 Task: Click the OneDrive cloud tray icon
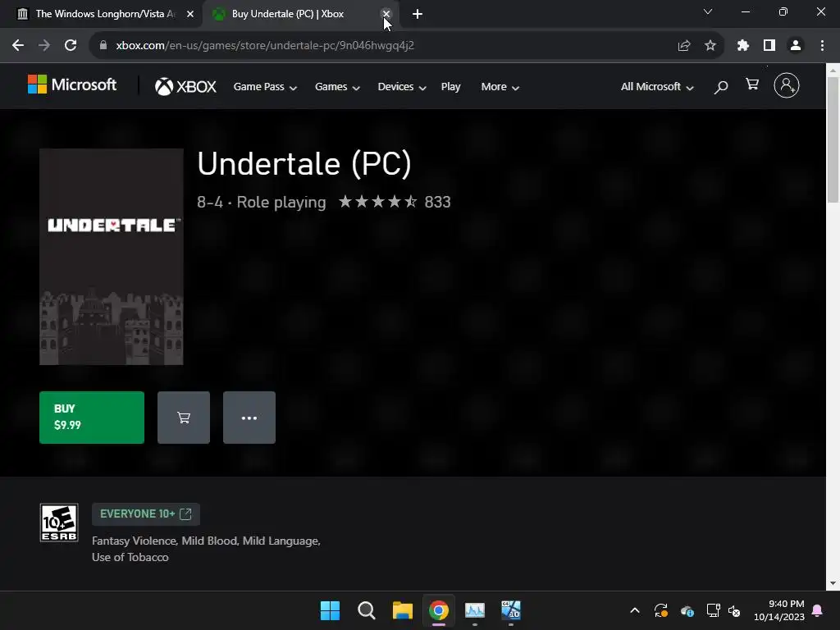[687, 610]
